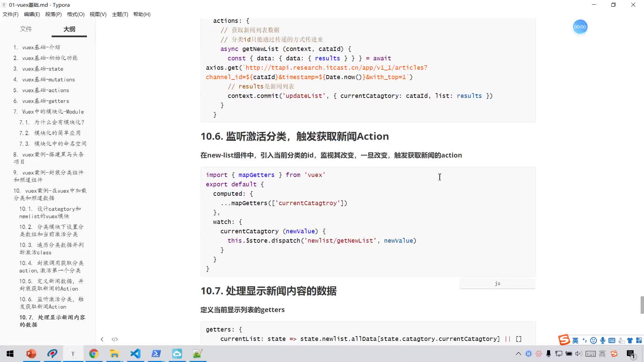This screenshot has width=644, height=362.
Task: Edit the js code language field
Action: [x=497, y=284]
